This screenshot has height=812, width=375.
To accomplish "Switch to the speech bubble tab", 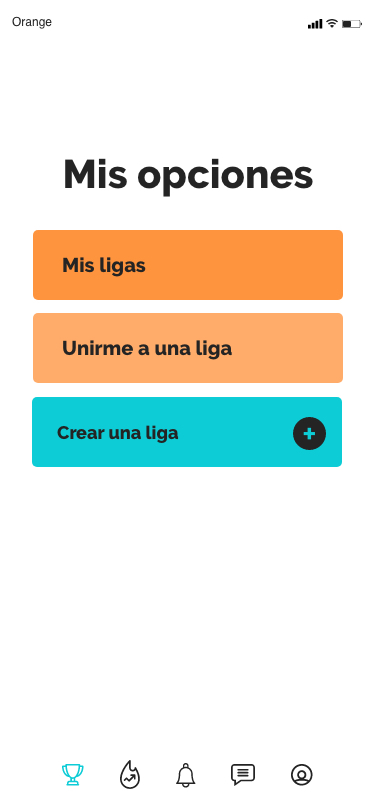I will [243, 774].
